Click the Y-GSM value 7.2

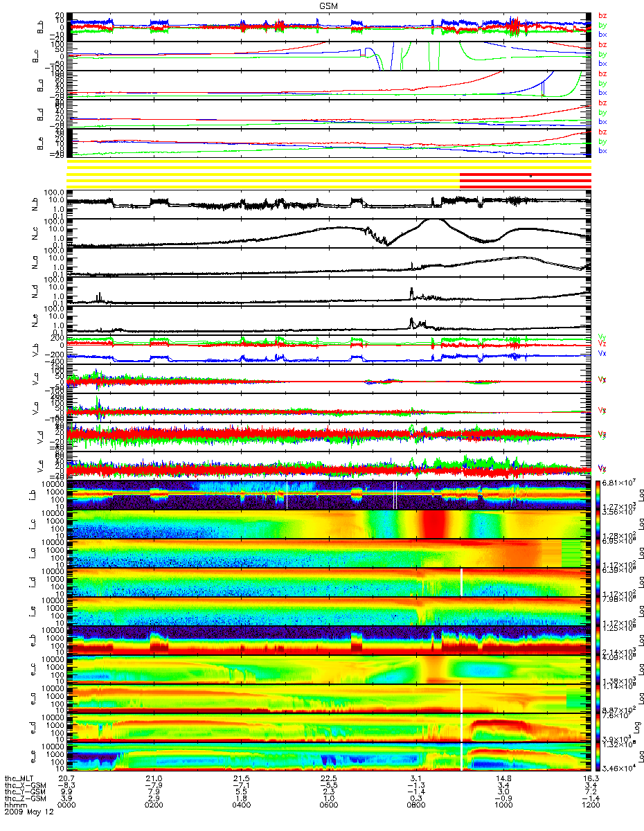tap(590, 793)
